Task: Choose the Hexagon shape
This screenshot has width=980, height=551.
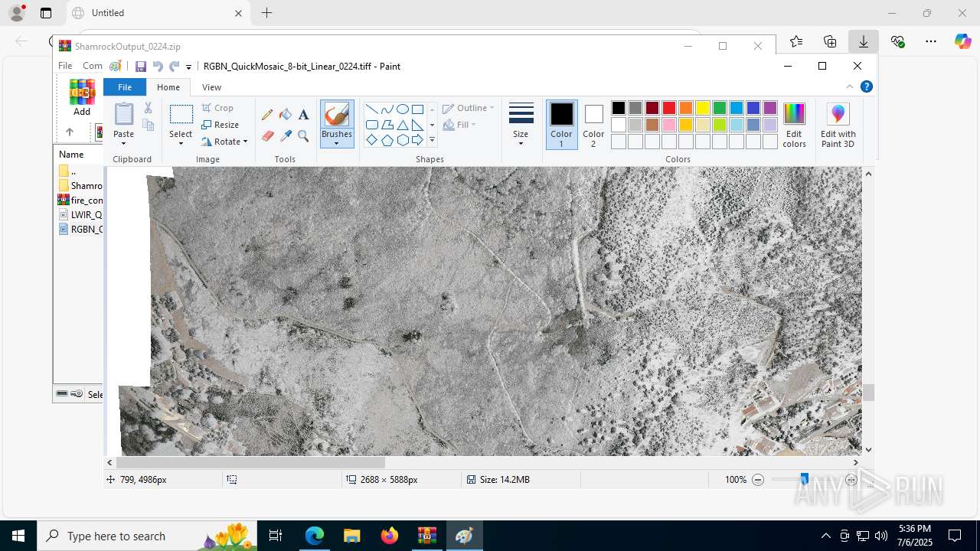Action: coord(402,140)
